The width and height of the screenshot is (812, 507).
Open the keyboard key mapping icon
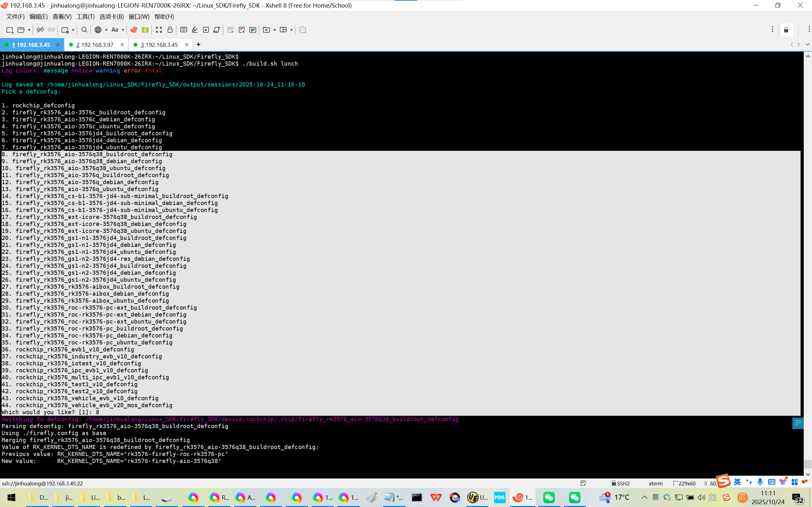click(x=184, y=30)
